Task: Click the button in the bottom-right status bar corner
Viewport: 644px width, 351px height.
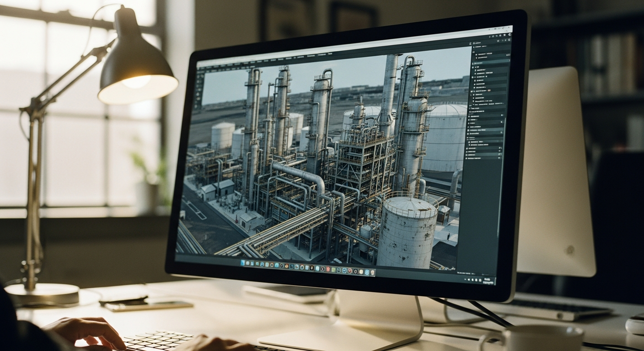Action: (x=486, y=280)
